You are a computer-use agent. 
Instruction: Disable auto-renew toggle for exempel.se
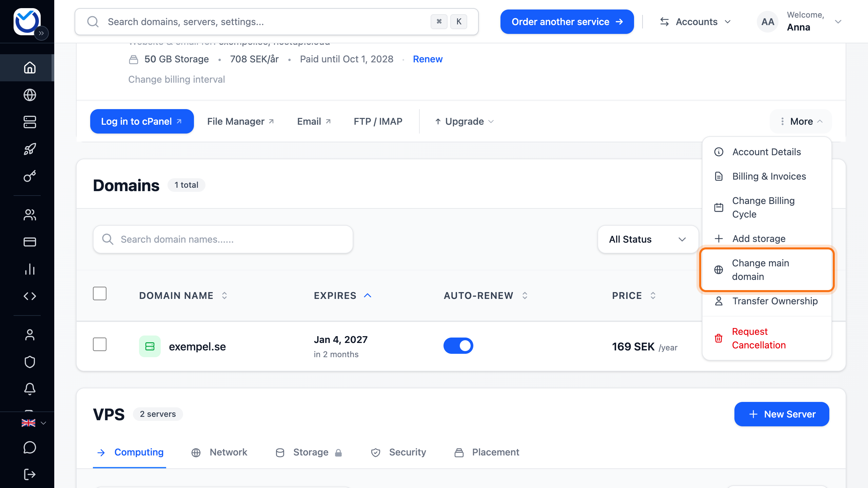(x=458, y=346)
